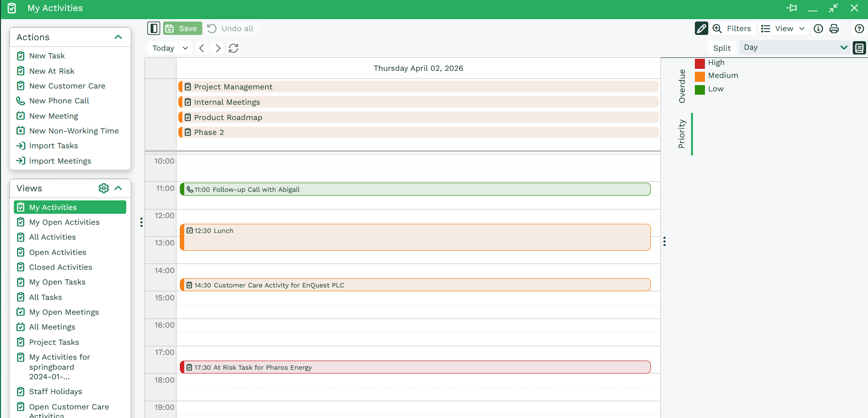The image size is (868, 418).
Task: Toggle the legend panel icon beside Day
Action: 859,48
